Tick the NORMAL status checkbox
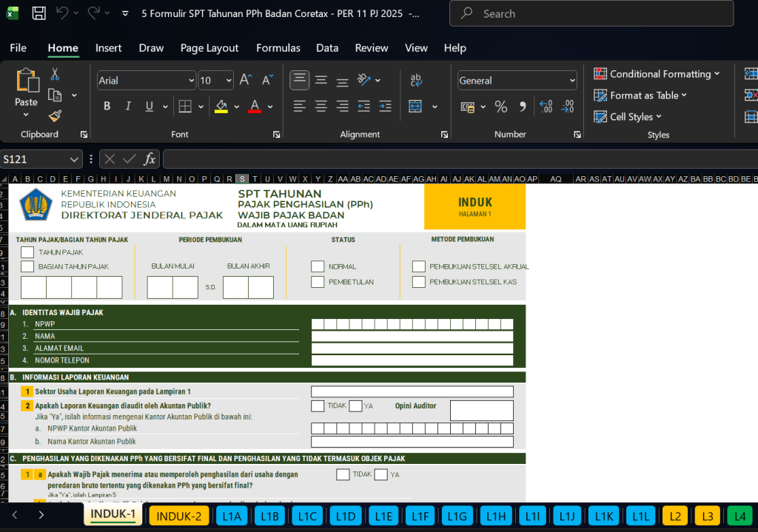 click(x=318, y=266)
